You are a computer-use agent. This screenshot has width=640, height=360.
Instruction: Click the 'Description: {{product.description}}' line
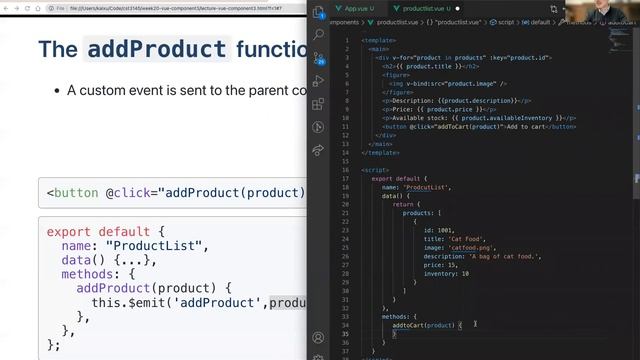(x=457, y=101)
